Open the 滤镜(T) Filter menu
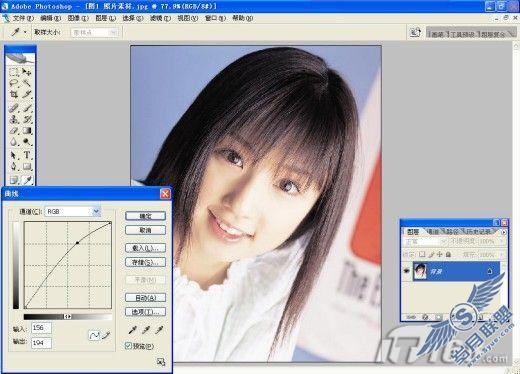This screenshot has width=520, height=374. 160,18
